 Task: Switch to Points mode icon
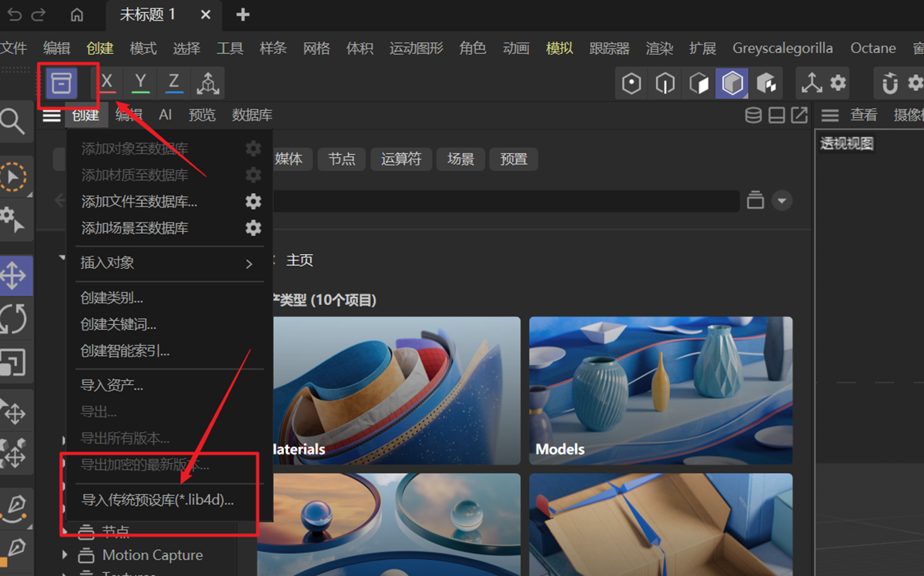(631, 83)
